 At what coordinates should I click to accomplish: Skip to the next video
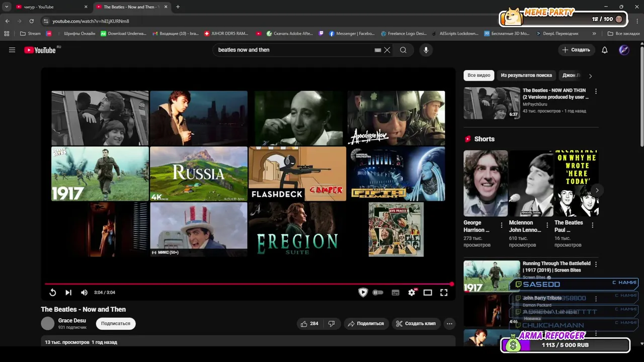[68, 293]
